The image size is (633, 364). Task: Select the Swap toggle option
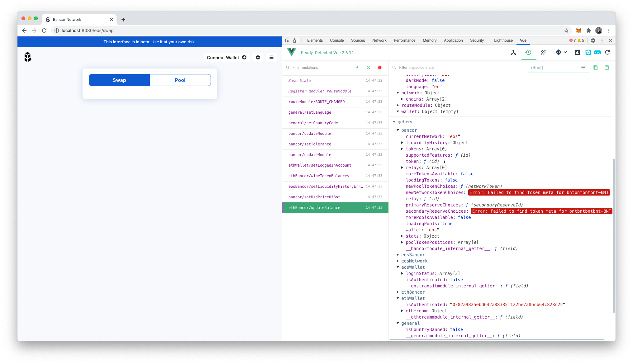click(x=119, y=80)
